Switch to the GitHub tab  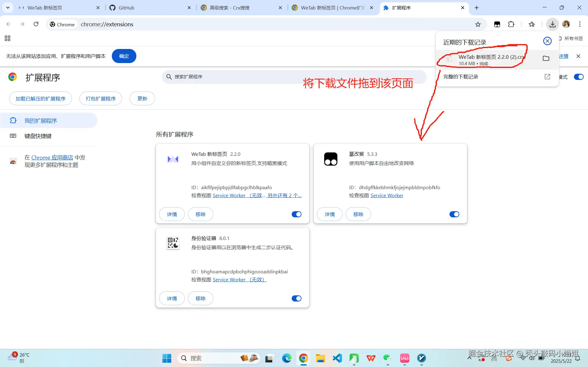150,8
